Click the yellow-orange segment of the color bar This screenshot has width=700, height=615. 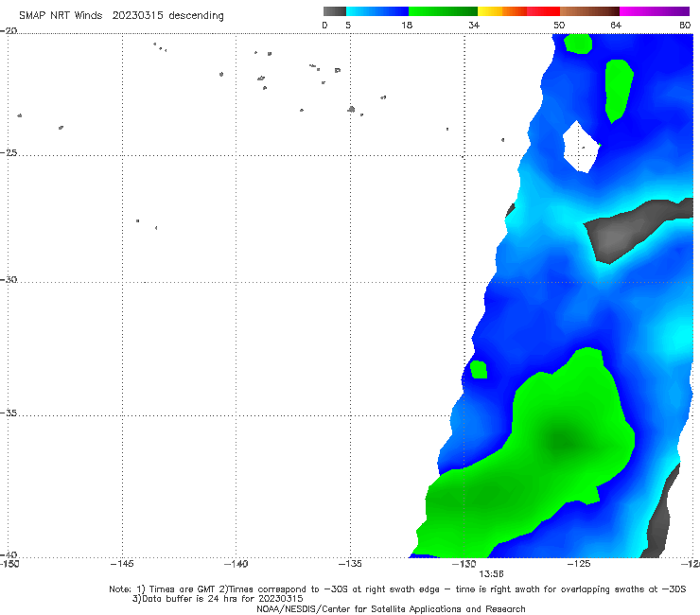pos(502,11)
